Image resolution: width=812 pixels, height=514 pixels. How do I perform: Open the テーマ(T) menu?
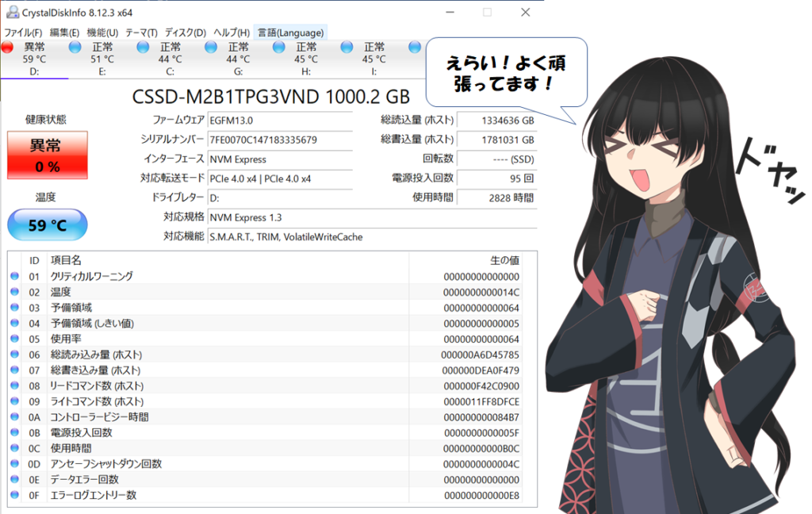[141, 33]
